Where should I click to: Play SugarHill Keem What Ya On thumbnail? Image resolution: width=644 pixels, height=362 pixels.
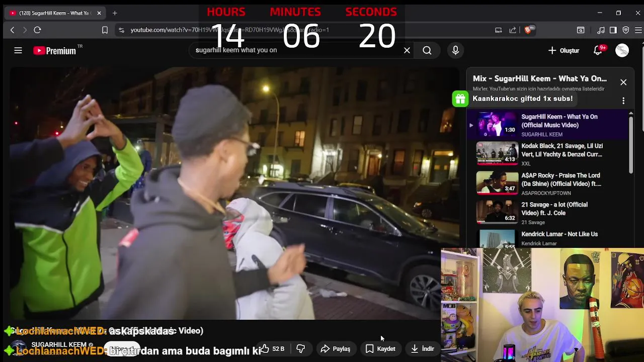(497, 125)
